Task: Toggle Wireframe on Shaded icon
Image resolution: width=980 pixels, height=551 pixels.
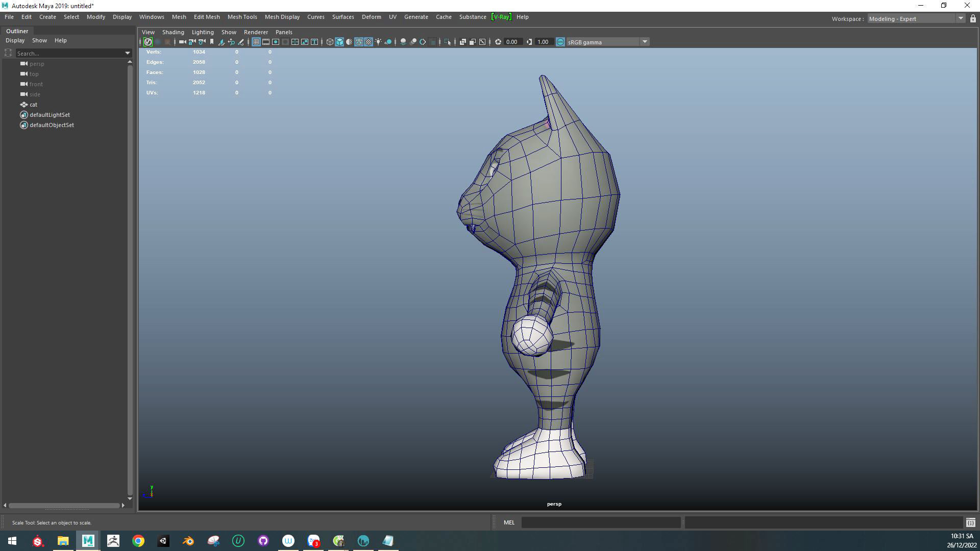Action: 359,42
